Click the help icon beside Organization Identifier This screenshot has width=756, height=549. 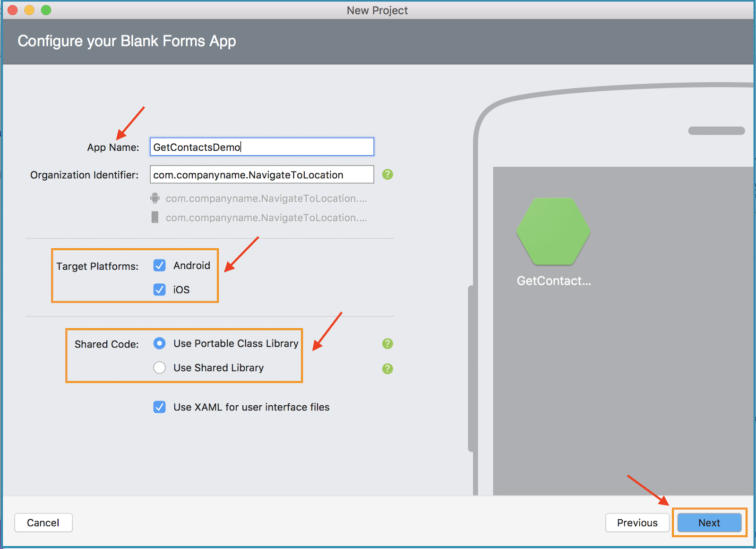coord(387,174)
